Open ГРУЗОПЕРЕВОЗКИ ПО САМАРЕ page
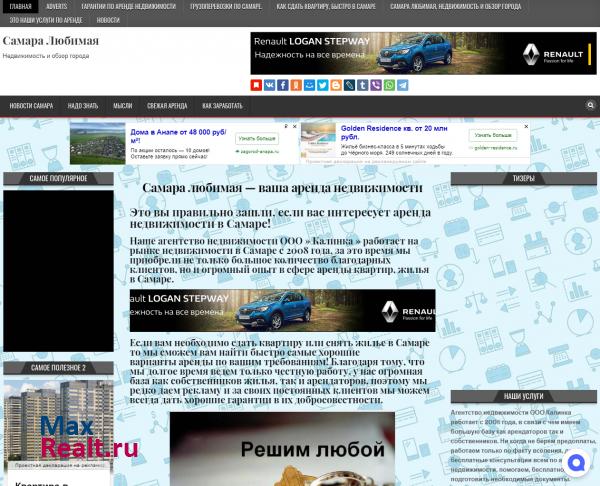The height and width of the screenshot is (486, 600). point(226,7)
